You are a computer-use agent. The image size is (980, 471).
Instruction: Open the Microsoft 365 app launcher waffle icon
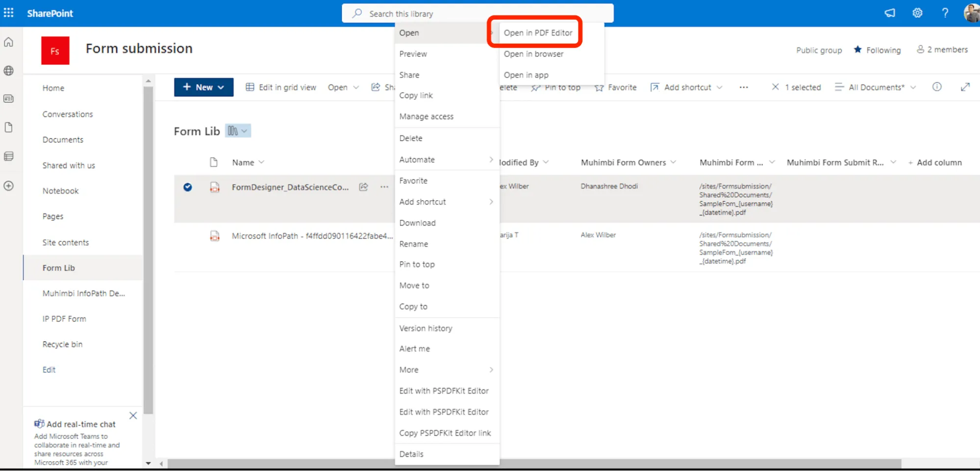(x=9, y=13)
